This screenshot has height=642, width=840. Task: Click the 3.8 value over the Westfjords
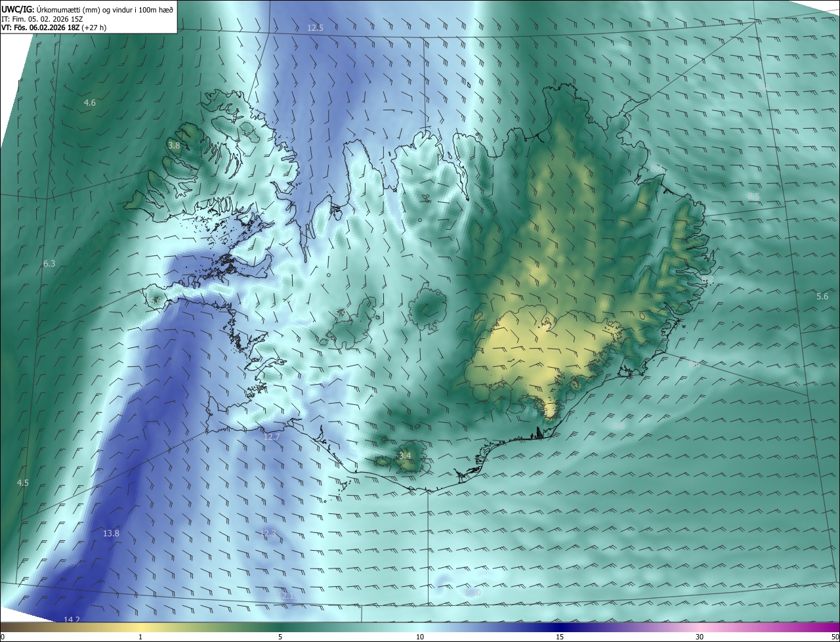[174, 145]
